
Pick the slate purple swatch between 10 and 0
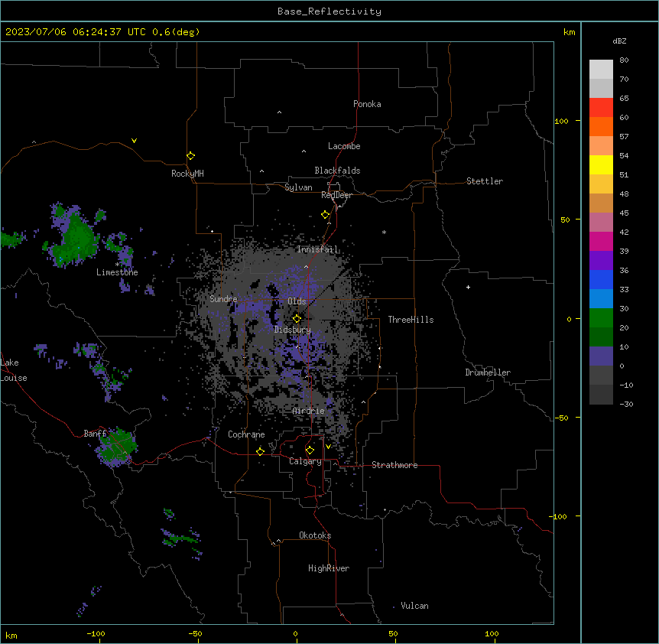tap(601, 356)
